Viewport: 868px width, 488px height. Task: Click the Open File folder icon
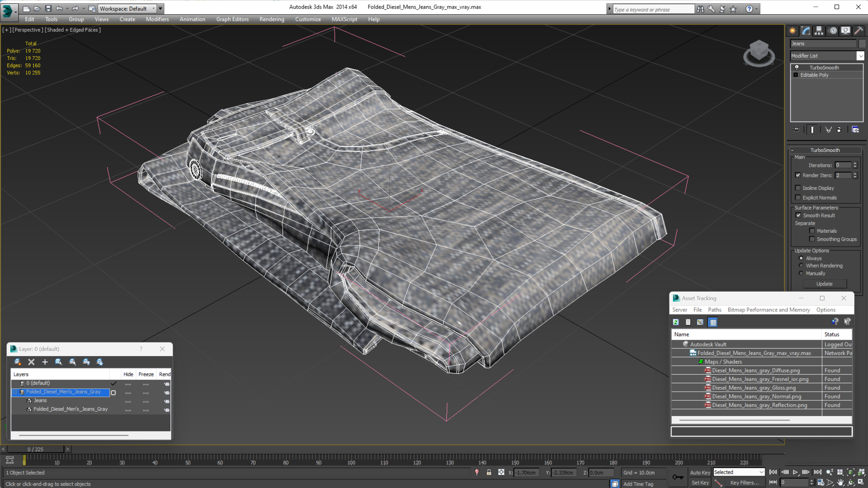click(37, 9)
